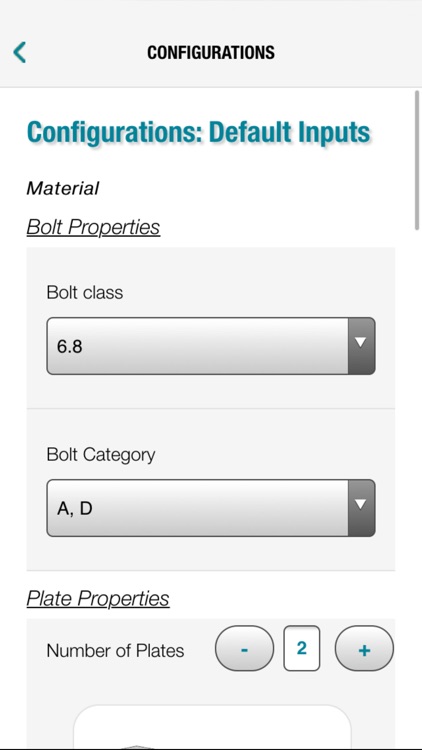
Task: Click the empty area below Bolt Category dropdown
Action: tap(211, 553)
